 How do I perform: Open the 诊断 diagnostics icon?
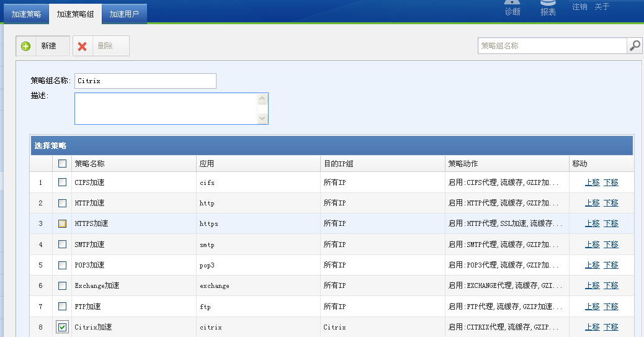click(512, 7)
